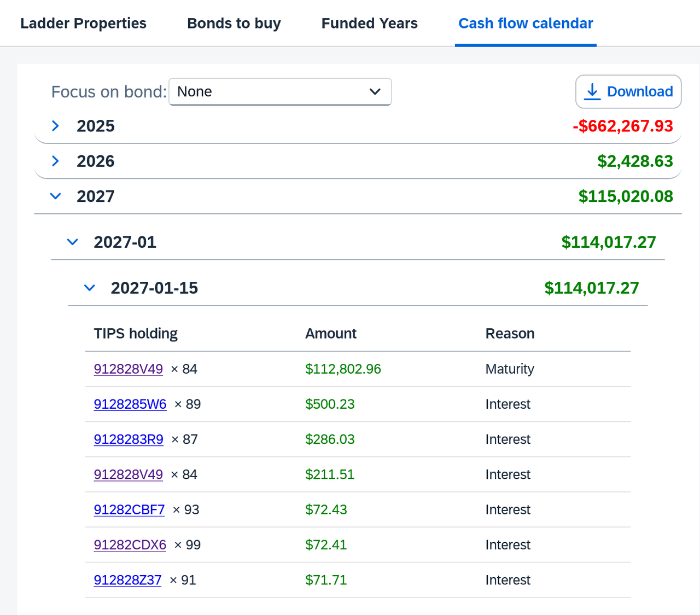Open 912828V49 link in the $211.51 interest row
The width and height of the screenshot is (700, 615).
point(129,474)
